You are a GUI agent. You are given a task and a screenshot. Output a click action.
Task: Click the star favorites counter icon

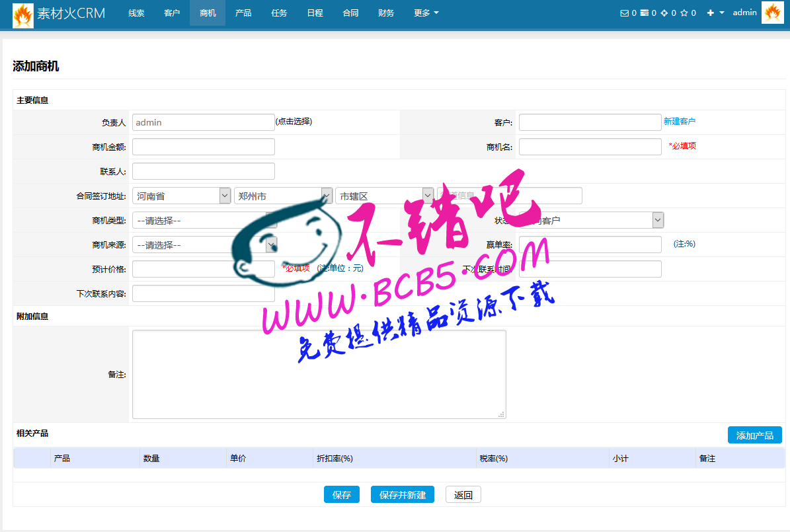(684, 13)
